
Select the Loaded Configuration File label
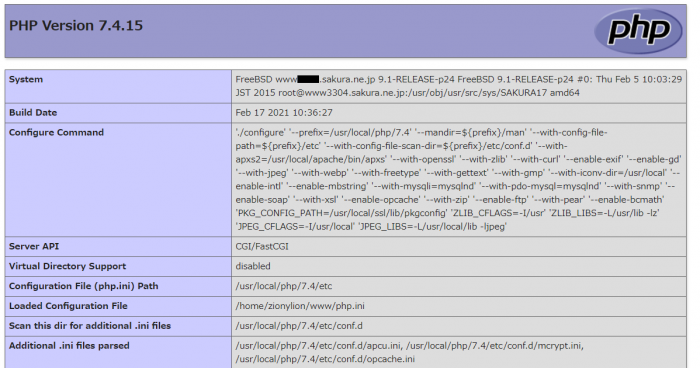pyautogui.click(x=68, y=306)
